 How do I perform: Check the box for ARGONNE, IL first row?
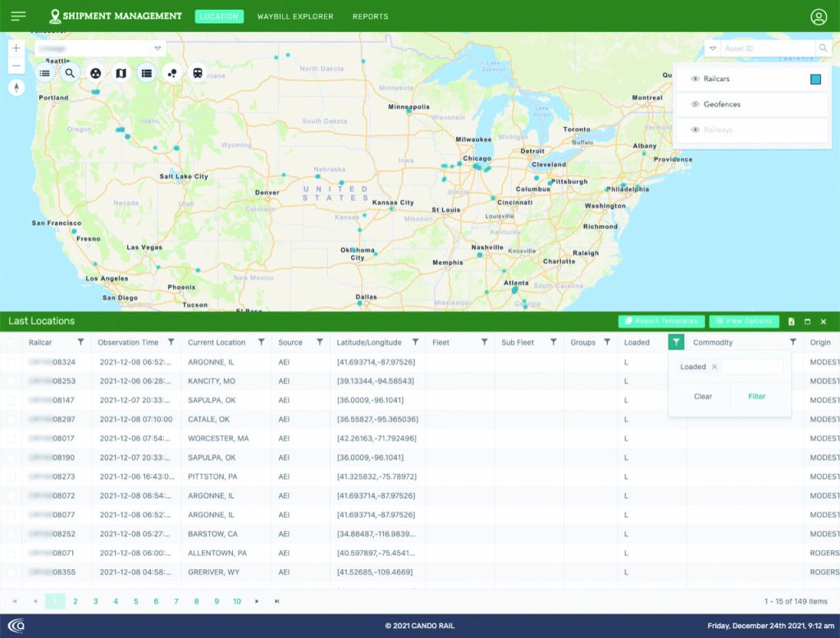pos(11,362)
